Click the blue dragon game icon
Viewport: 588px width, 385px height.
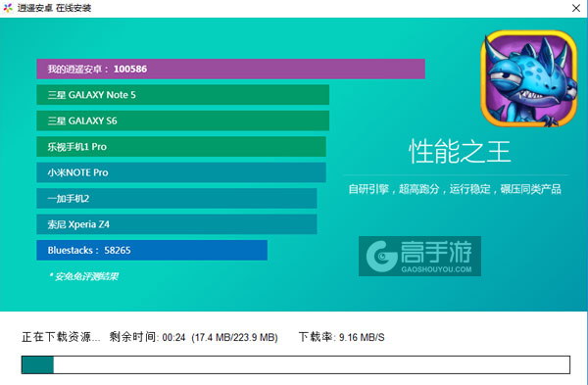529,78
